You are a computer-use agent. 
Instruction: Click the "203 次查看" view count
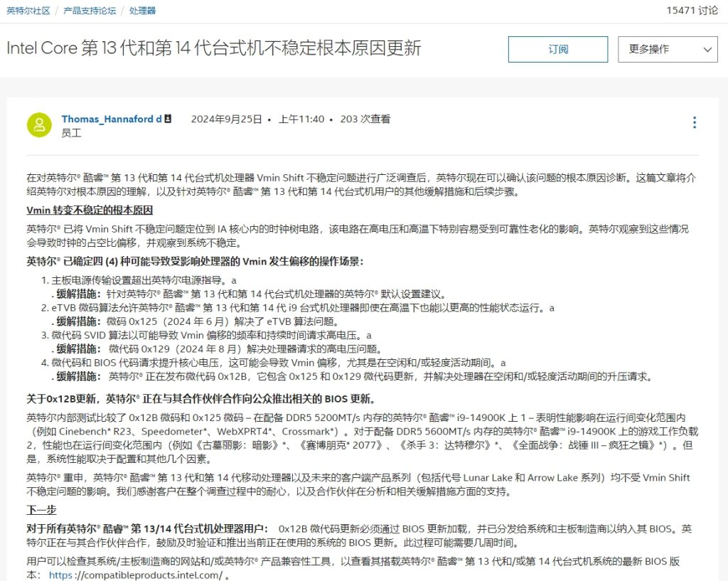click(x=365, y=119)
